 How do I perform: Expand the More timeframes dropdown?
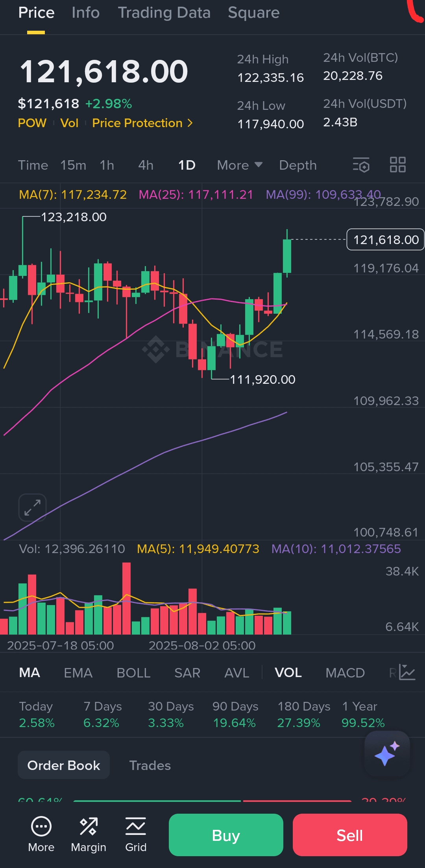point(240,165)
